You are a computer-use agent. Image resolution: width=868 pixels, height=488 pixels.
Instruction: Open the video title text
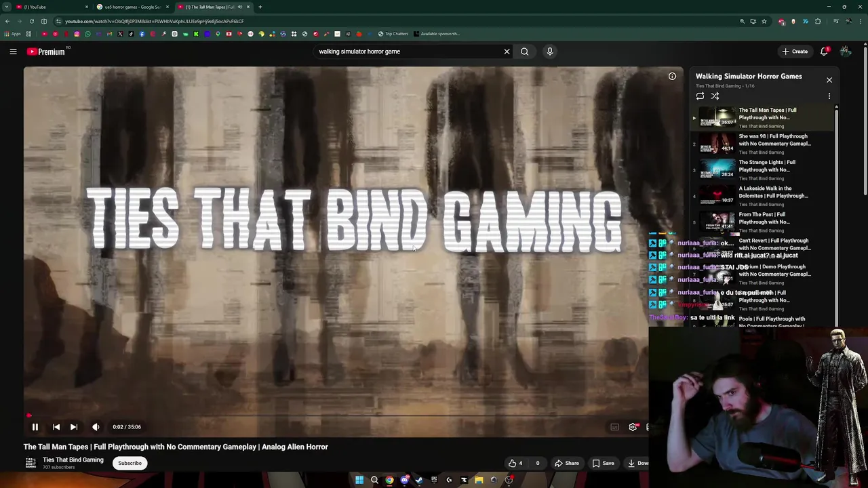[x=176, y=447]
